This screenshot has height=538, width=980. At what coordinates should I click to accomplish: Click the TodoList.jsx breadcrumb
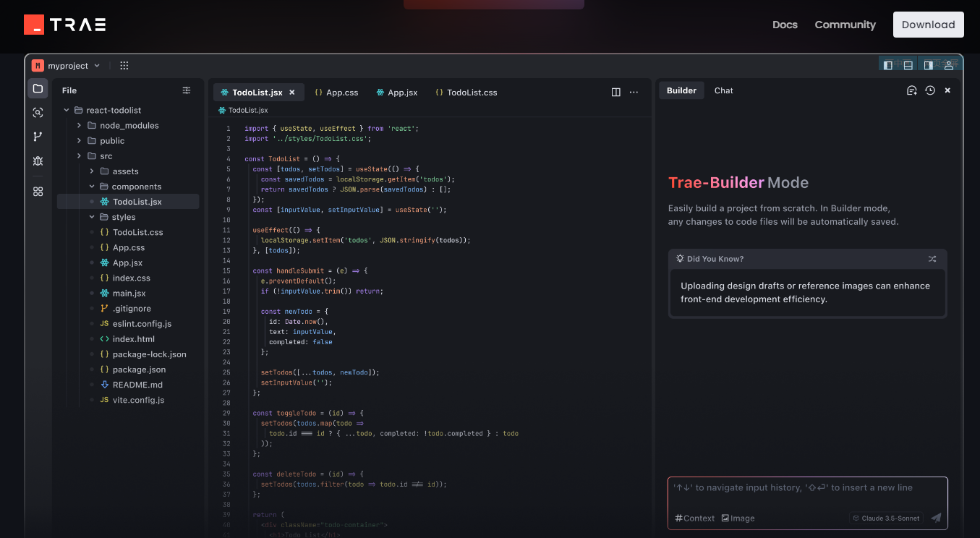click(x=244, y=110)
